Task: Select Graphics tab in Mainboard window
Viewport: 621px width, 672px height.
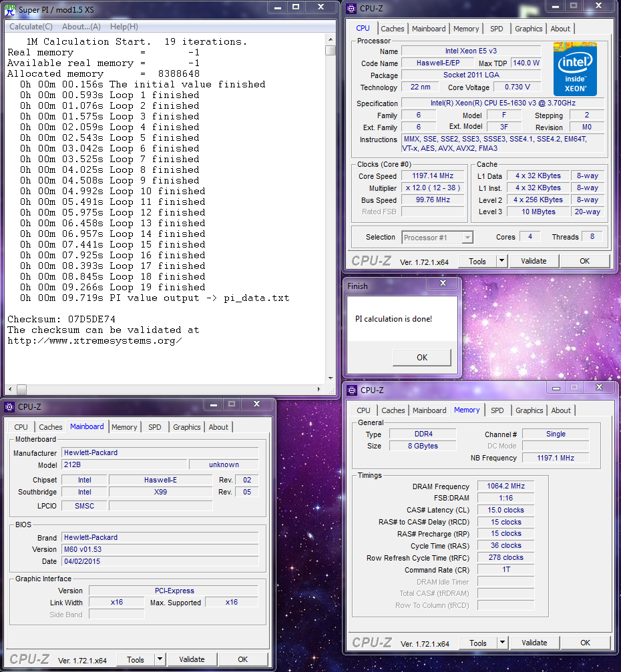Action: [186, 427]
